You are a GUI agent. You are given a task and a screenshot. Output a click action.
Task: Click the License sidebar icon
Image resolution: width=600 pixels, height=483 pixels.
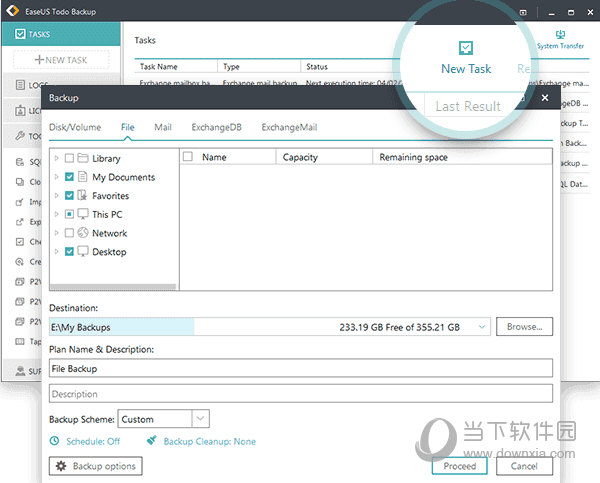tap(20, 111)
